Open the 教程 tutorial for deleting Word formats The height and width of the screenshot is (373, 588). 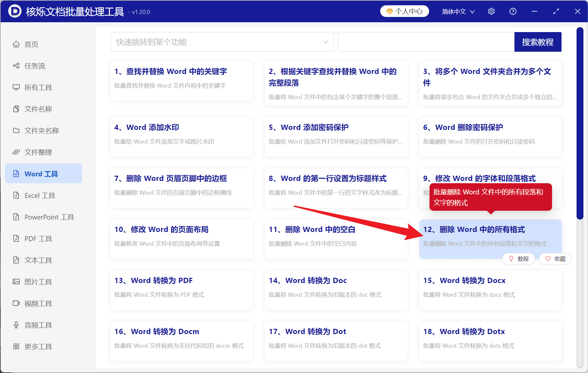pyautogui.click(x=518, y=259)
